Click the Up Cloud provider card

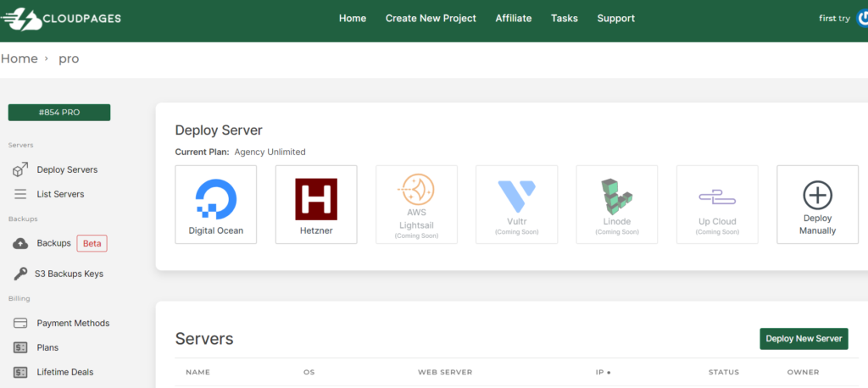point(717,204)
